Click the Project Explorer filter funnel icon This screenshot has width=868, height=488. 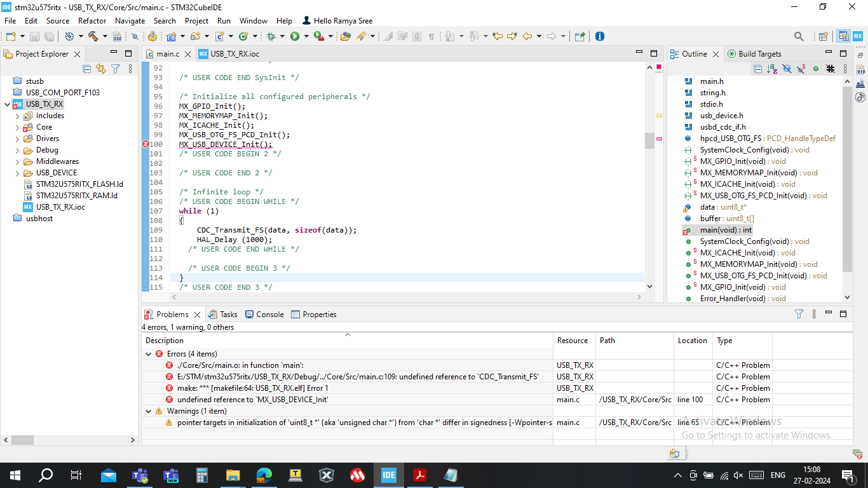[115, 69]
